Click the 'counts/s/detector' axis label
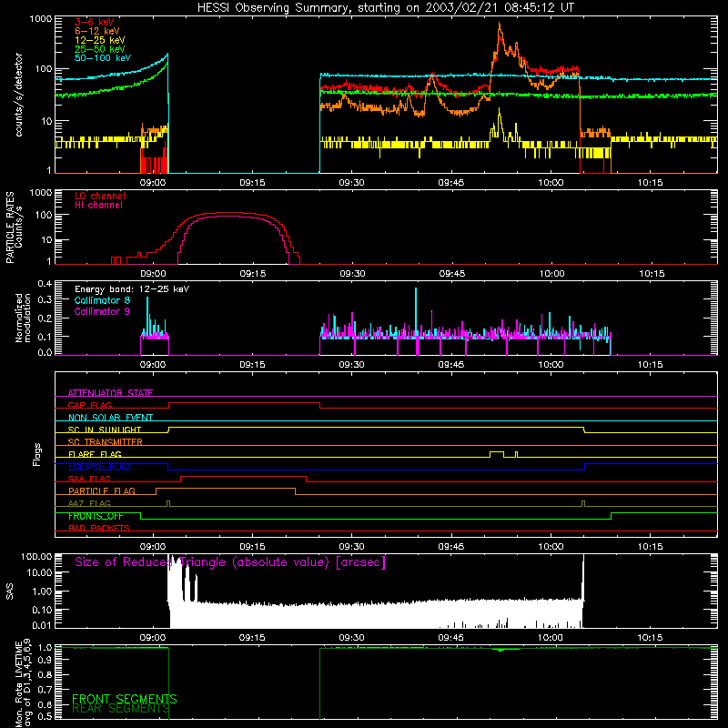Screen dimensions: 728x728 pos(18,95)
